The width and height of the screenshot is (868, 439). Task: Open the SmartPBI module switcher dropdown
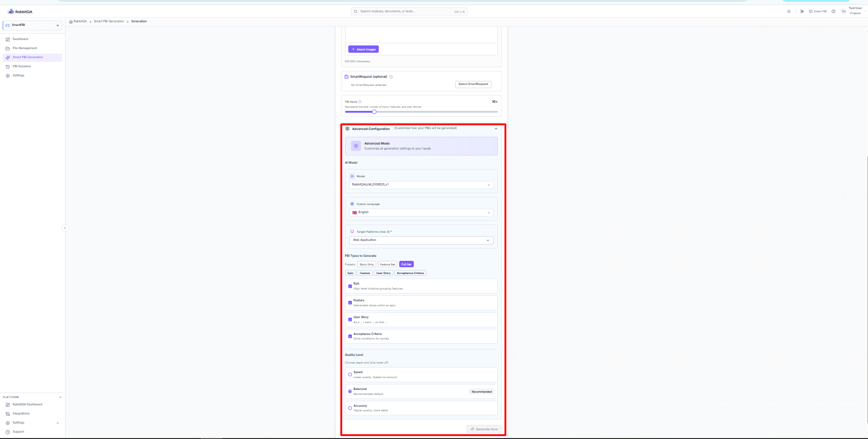[32, 25]
